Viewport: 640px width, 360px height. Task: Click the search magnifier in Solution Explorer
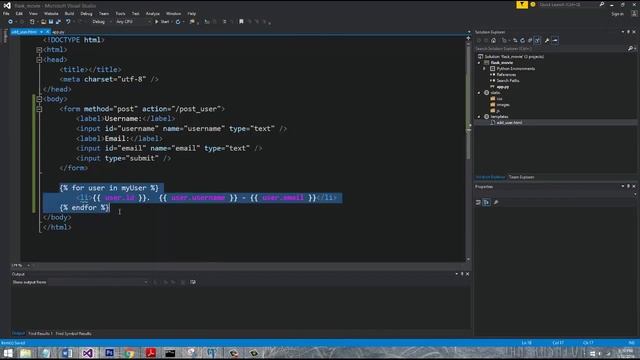coord(630,49)
